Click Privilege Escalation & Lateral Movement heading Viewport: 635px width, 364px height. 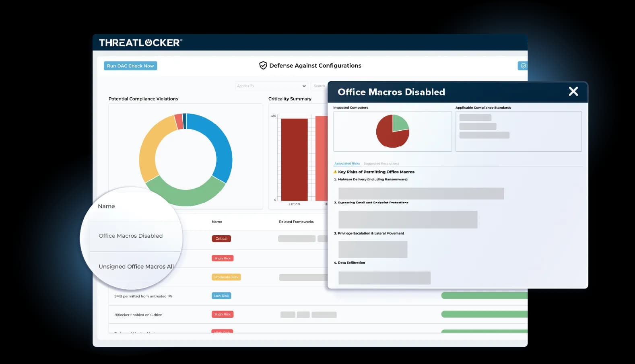(369, 233)
